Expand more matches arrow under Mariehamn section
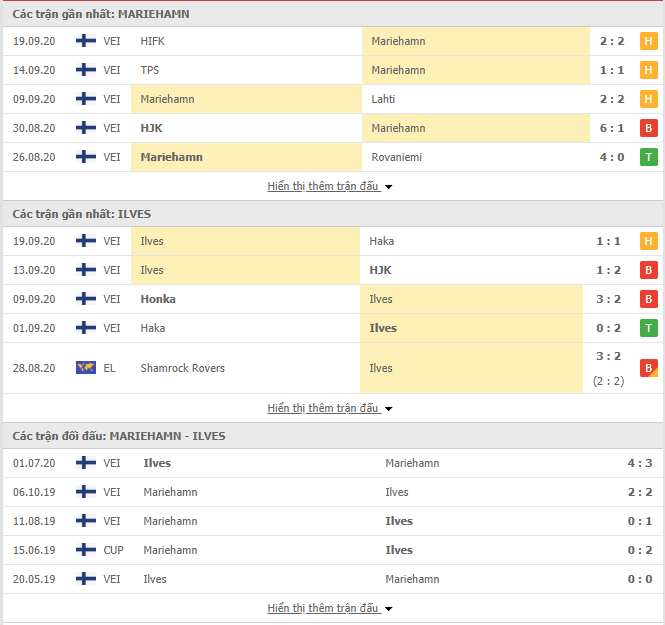This screenshot has width=665, height=625. [389, 187]
